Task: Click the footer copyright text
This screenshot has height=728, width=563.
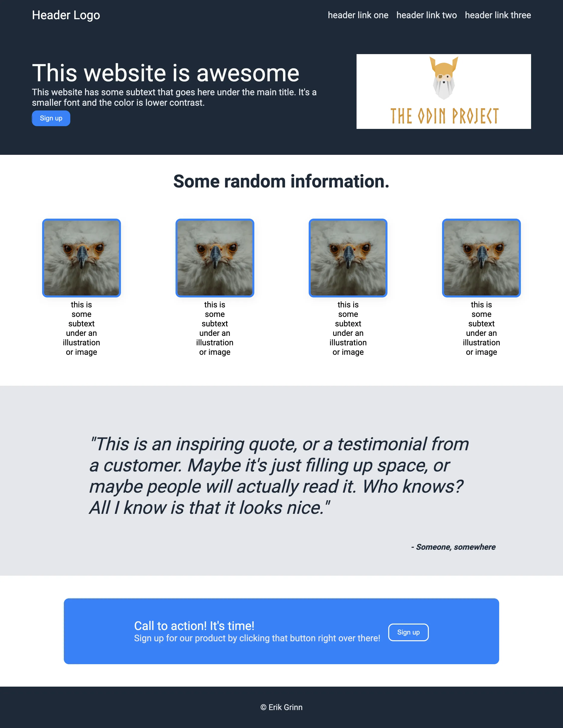Action: tap(281, 708)
